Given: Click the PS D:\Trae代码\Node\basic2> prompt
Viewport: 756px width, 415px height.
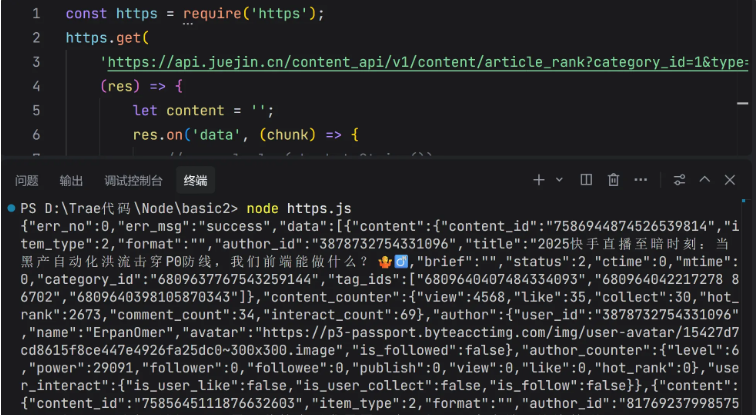Looking at the screenshot, I should [129, 208].
